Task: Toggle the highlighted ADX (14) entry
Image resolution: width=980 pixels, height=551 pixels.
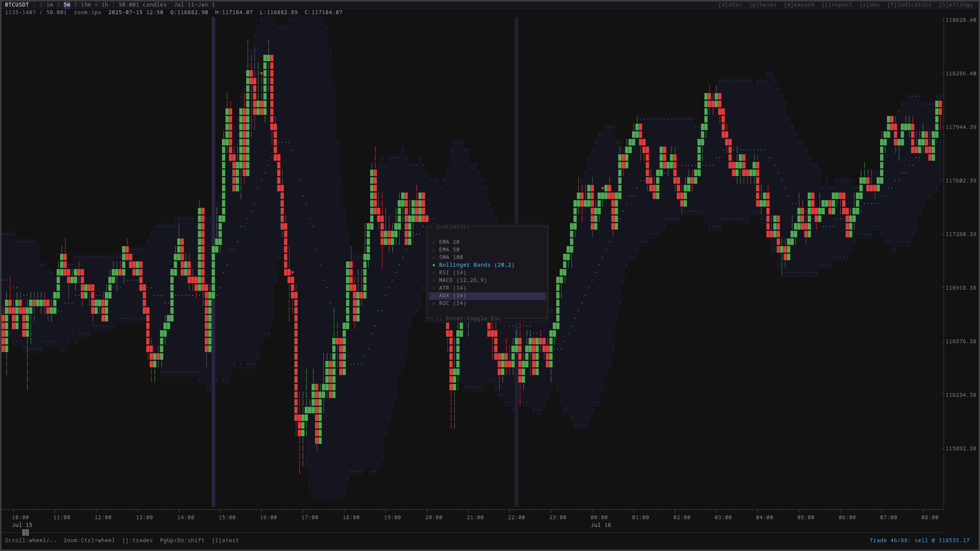Action: point(452,295)
